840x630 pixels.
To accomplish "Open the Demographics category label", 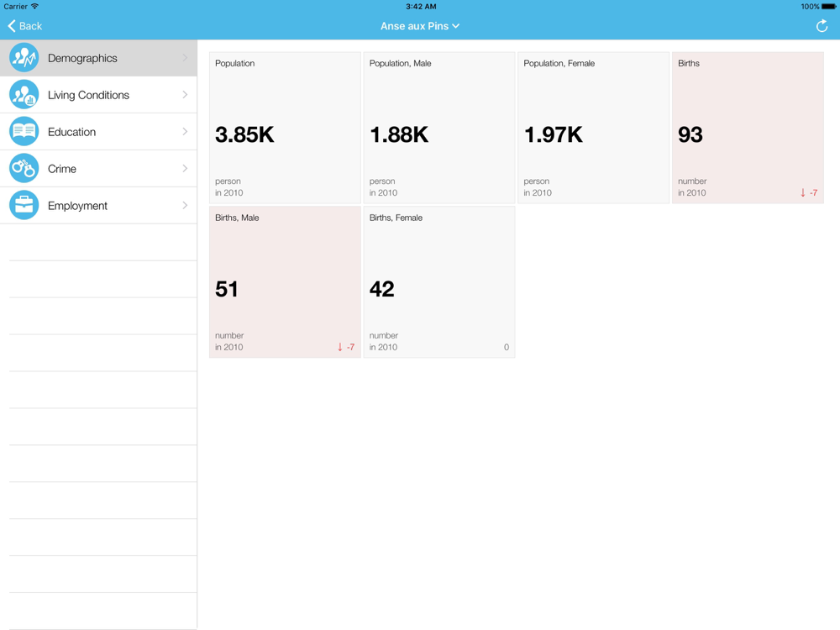I will tap(82, 58).
